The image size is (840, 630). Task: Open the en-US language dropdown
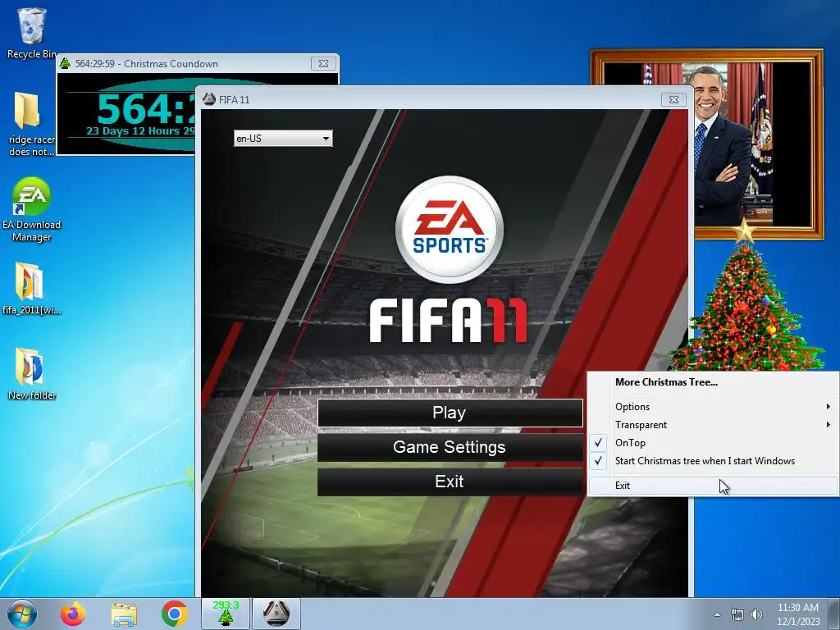pos(283,138)
